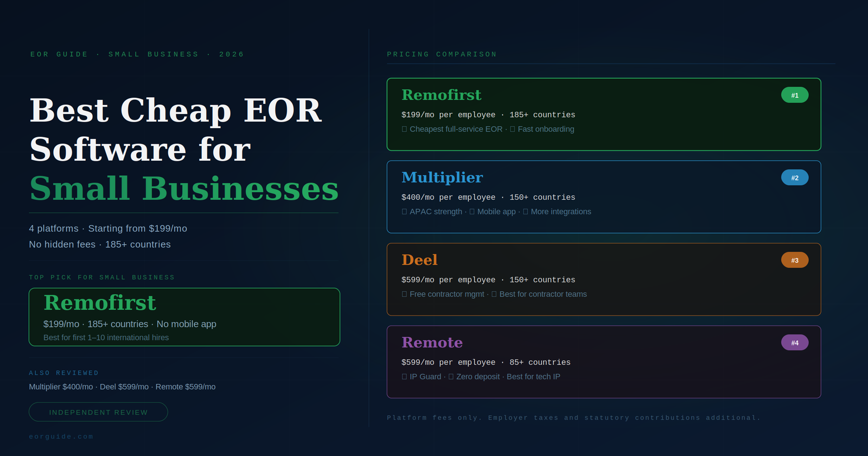Click 'No hidden fees · 185+ countries' line

(100, 245)
